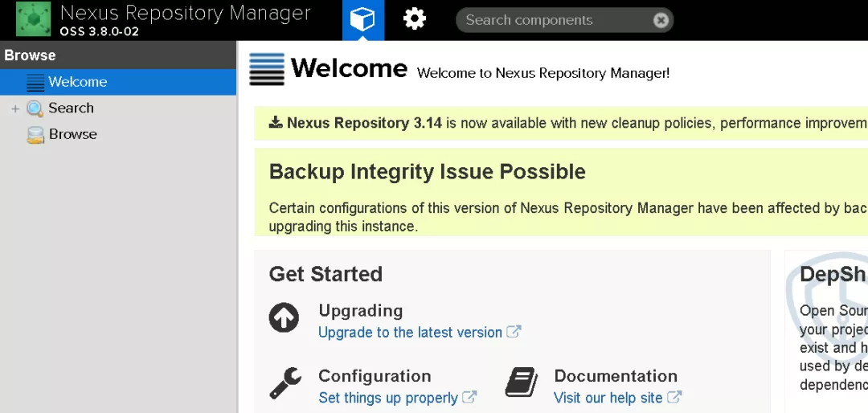This screenshot has width=868, height=413.
Task: Click the download icon beside Nexus Repository 3.14
Action: 276,122
